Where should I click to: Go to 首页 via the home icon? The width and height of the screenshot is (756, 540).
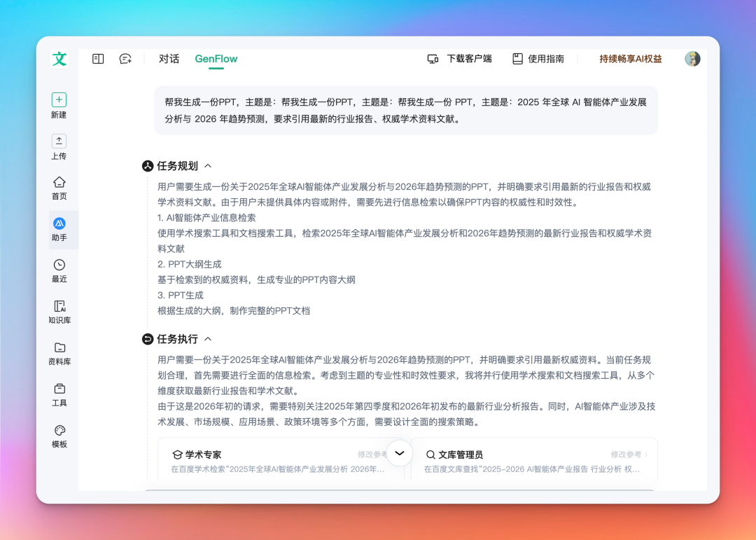pos(59,186)
